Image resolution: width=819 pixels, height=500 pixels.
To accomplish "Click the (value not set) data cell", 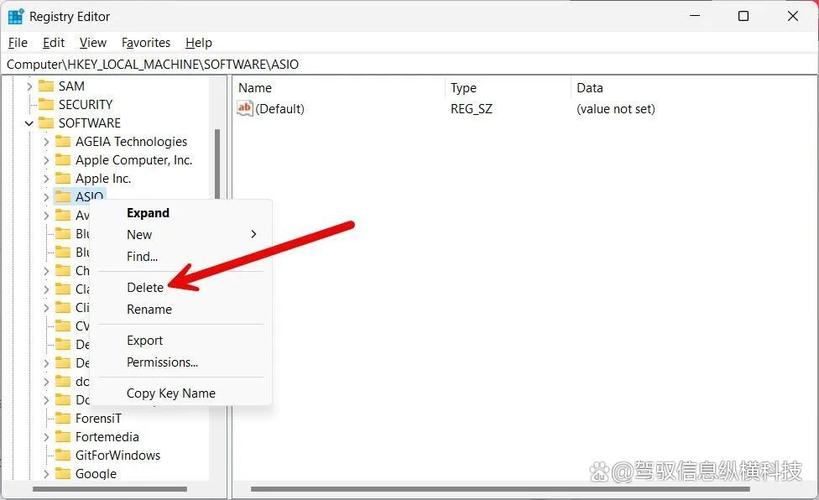I will 615,109.
